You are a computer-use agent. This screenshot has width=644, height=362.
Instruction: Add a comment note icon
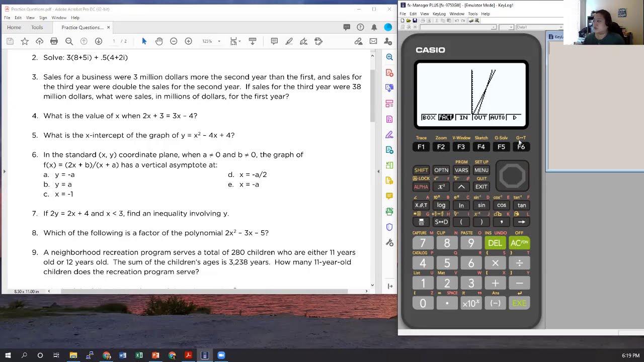point(274,41)
